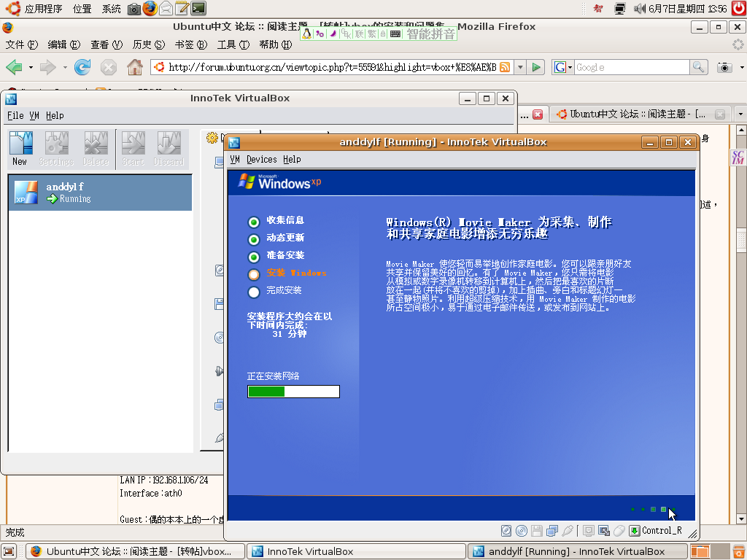
Task: Click the volume speaker icon in panel
Action: pos(639,8)
